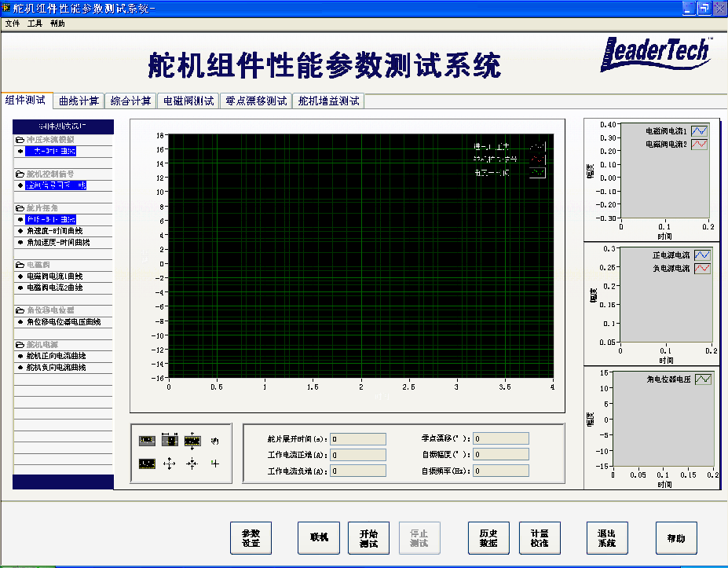Select the zoom-in-about-point arrows icon
Screen dimensions: 728x568
(192, 464)
